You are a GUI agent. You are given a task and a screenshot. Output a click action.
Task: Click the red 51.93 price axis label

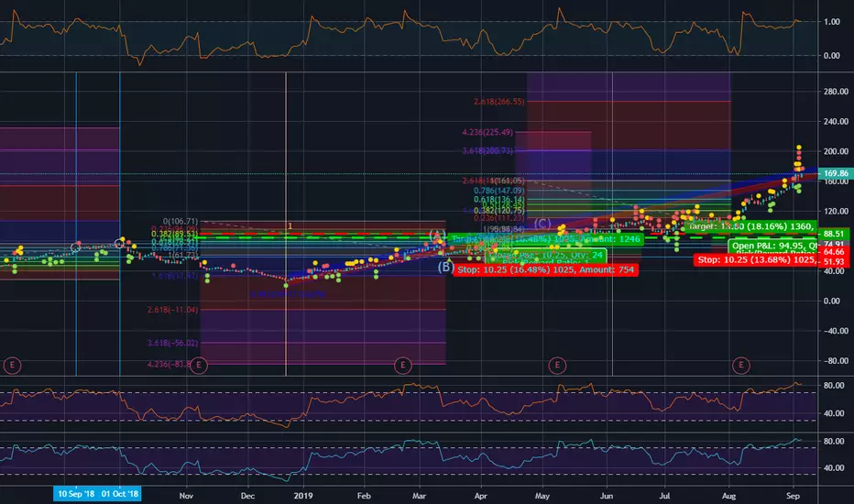[x=833, y=261]
